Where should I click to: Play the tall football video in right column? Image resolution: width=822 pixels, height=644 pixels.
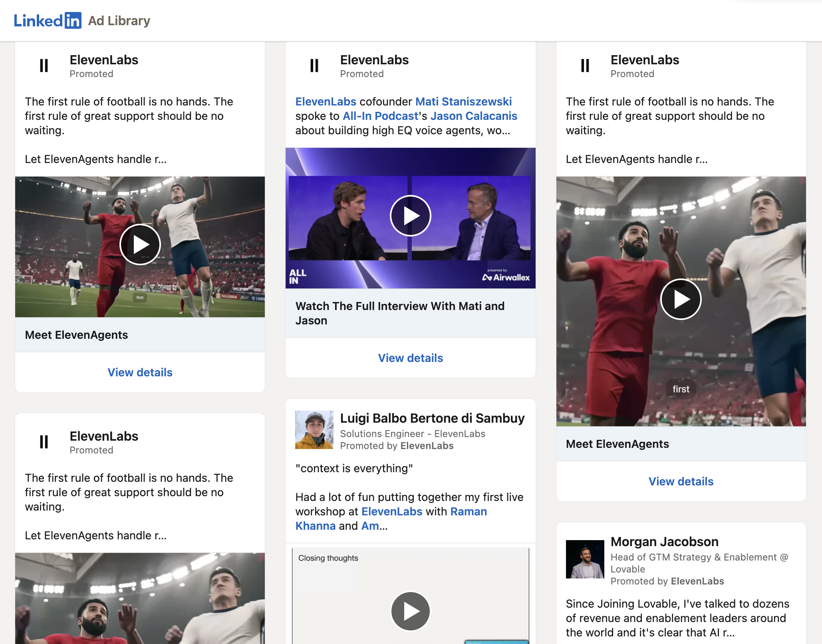coord(681,299)
